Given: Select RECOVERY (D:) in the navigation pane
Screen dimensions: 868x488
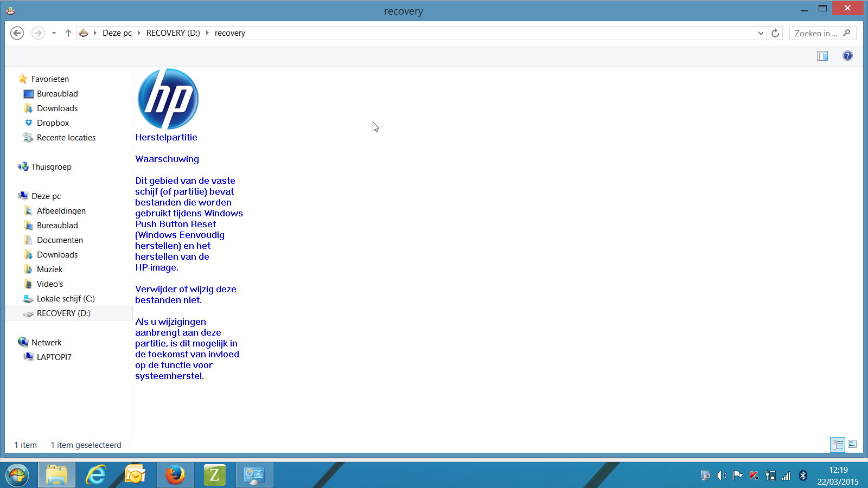Looking at the screenshot, I should point(69,313).
